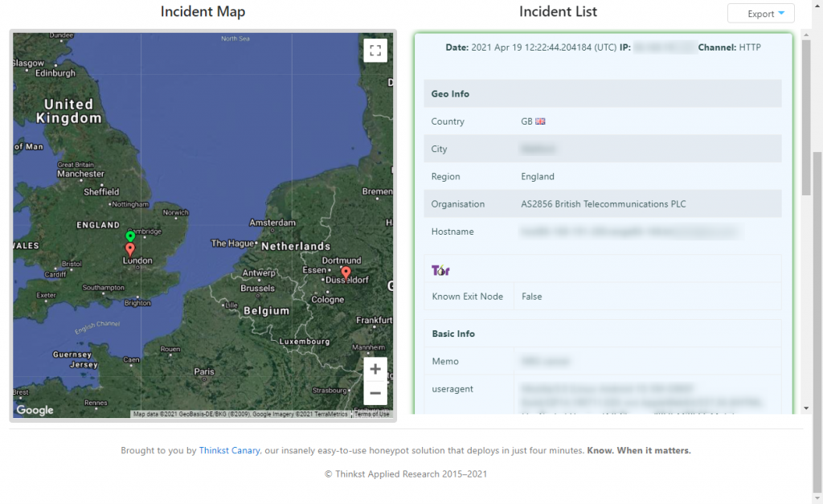This screenshot has width=823, height=504.
Task: Click the Organisation British Telecommunications value
Action: click(x=603, y=204)
